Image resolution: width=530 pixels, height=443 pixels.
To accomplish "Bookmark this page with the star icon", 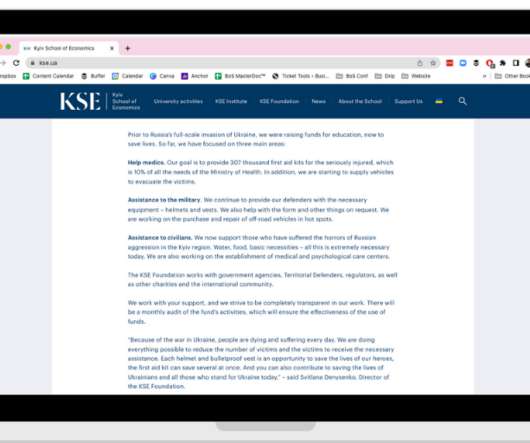I will pyautogui.click(x=433, y=63).
